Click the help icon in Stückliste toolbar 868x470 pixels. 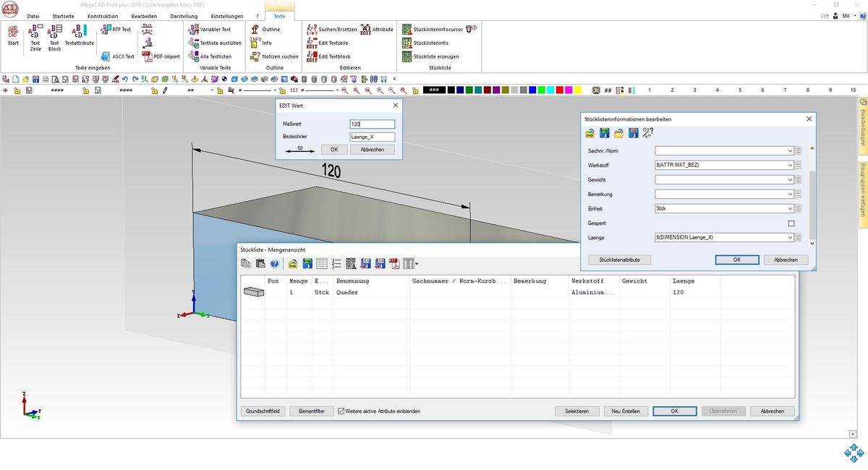click(274, 264)
